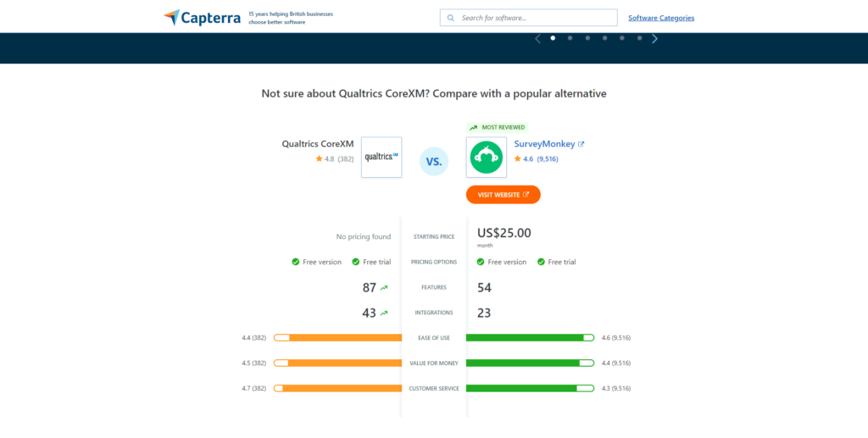
Task: Click Qualtrics orange Value for Money bar
Action: click(x=337, y=363)
